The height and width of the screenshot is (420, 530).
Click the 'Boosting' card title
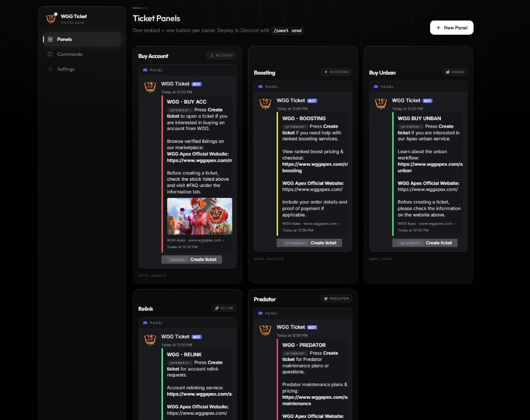point(264,73)
